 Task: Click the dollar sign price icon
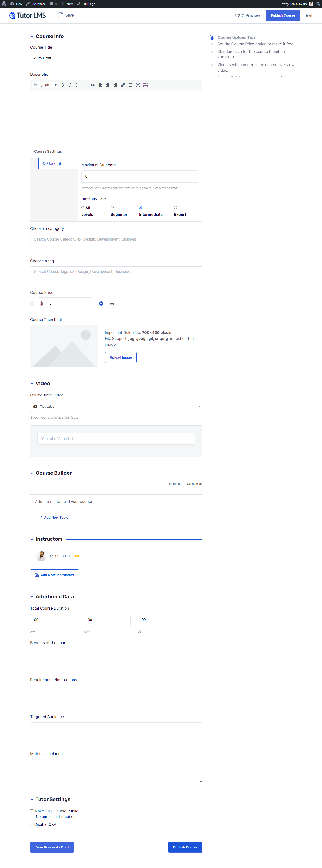(x=42, y=303)
